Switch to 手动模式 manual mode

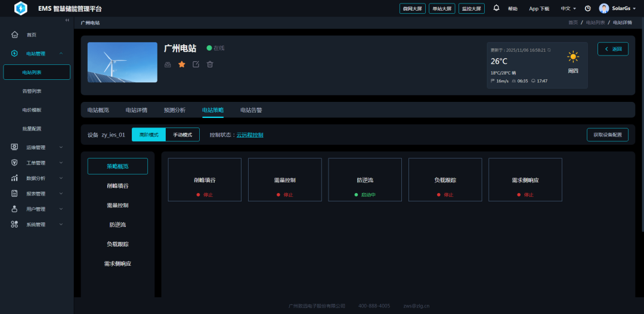coord(182,135)
